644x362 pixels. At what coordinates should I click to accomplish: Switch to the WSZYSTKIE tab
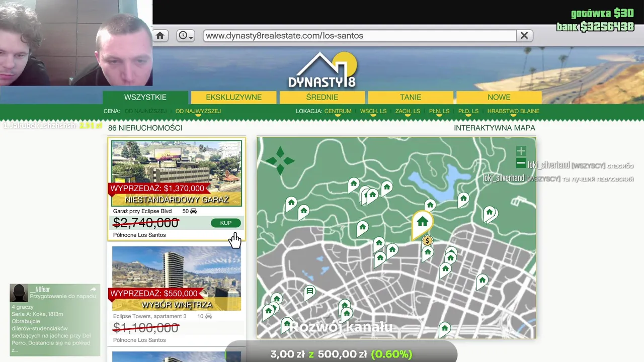[145, 98]
